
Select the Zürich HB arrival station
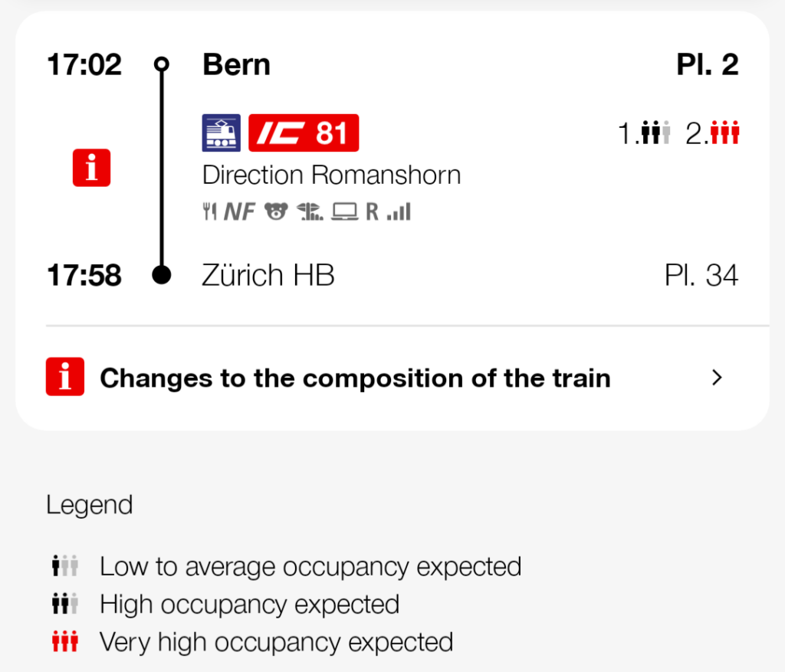pyautogui.click(x=268, y=276)
